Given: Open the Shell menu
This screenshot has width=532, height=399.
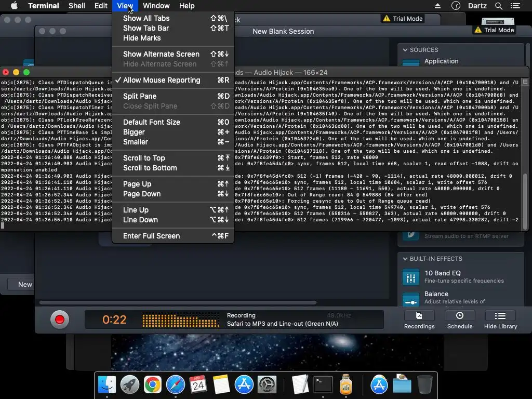Looking at the screenshot, I should (x=77, y=6).
